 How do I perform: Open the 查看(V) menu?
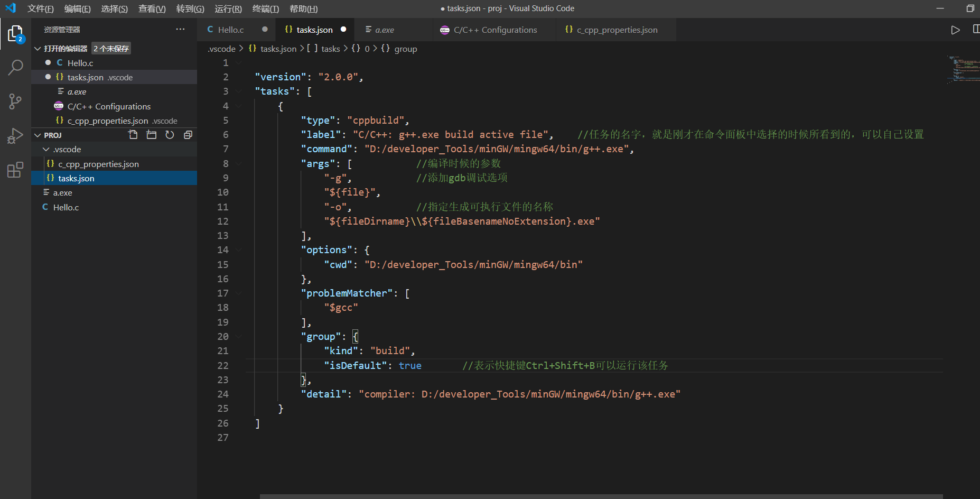click(x=152, y=8)
